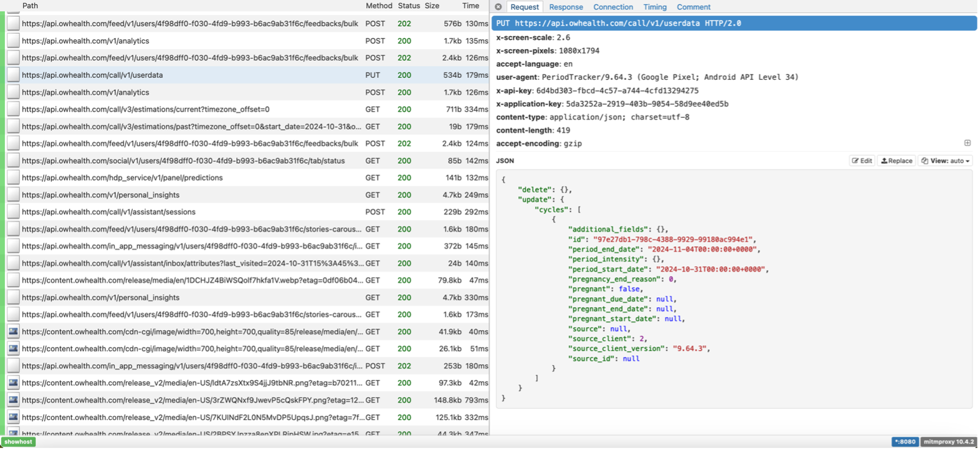Sort flows by the Time column header
This screenshot has height=451, width=980.
[470, 6]
